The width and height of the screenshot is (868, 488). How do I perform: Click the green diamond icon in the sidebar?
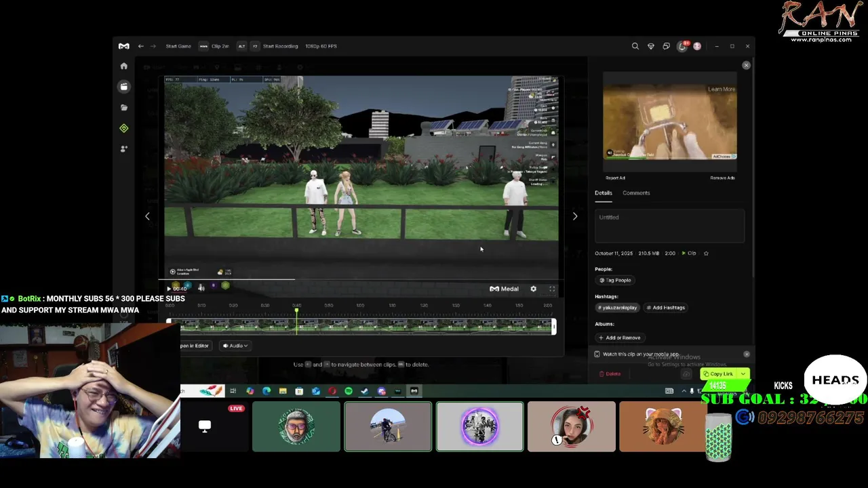click(x=123, y=128)
